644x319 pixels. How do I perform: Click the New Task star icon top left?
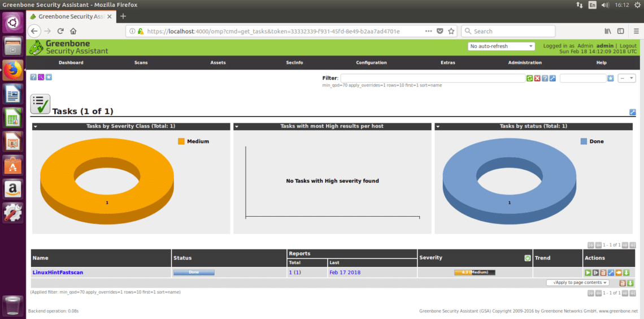tap(49, 77)
